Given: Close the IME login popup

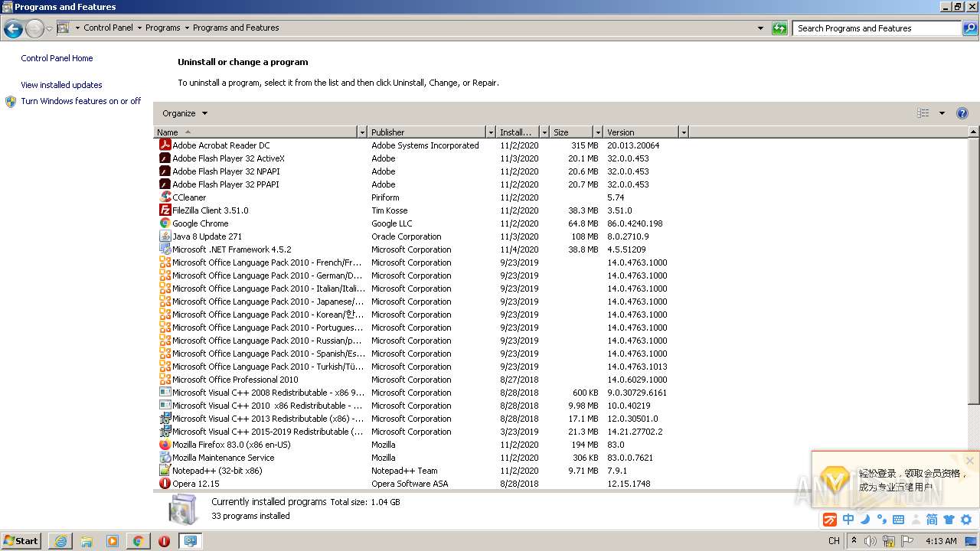Looking at the screenshot, I should coord(970,461).
